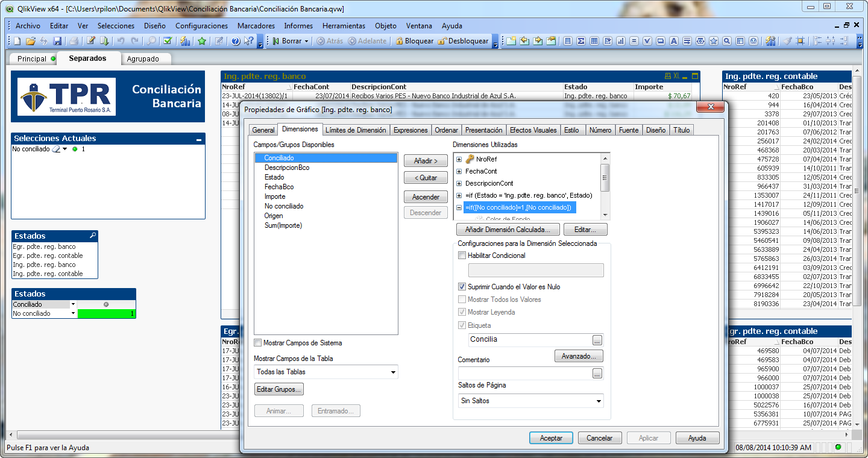Click the Format Painter brush icon
This screenshot has width=868, height=458.
point(787,41)
